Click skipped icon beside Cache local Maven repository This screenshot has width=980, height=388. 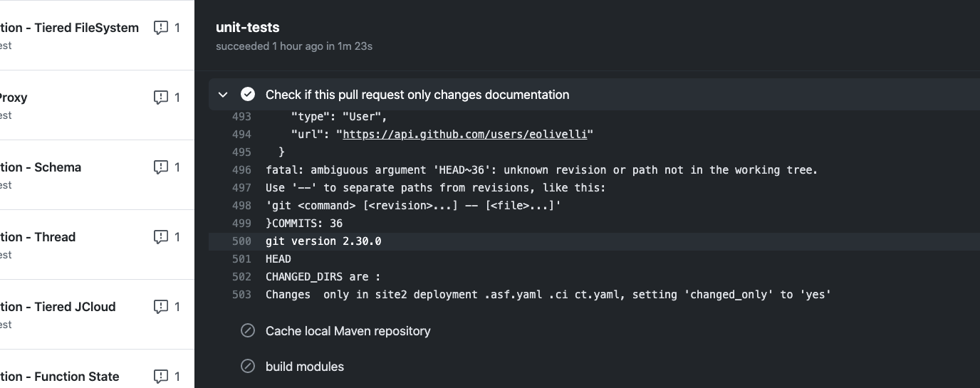pyautogui.click(x=248, y=331)
